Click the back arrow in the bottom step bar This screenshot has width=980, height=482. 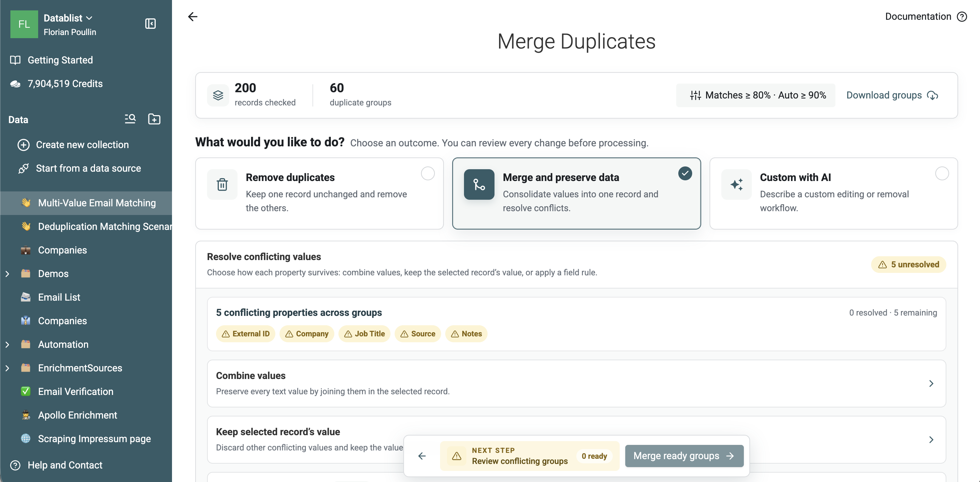click(x=422, y=456)
